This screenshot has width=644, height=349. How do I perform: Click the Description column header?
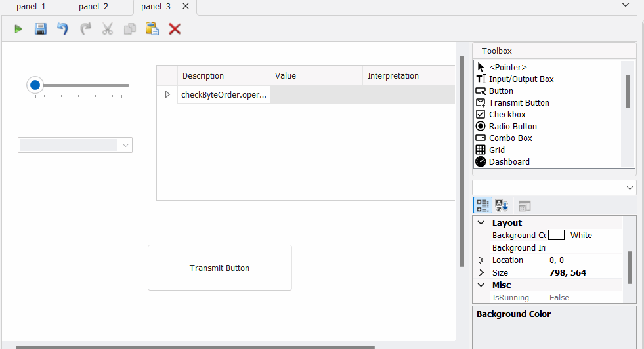223,76
